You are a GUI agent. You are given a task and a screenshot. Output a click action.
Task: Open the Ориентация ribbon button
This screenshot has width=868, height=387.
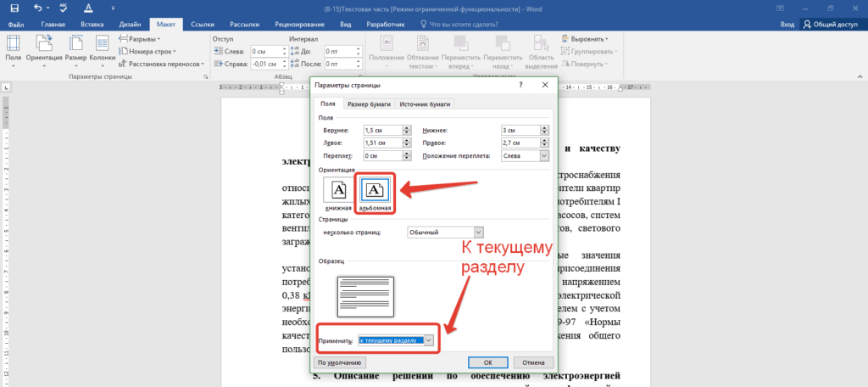[44, 49]
